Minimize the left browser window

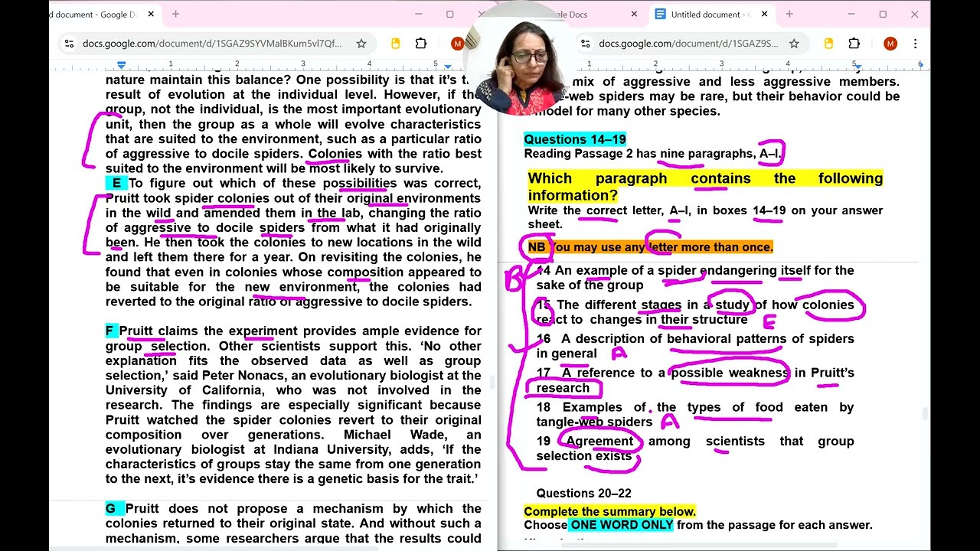[x=418, y=14]
